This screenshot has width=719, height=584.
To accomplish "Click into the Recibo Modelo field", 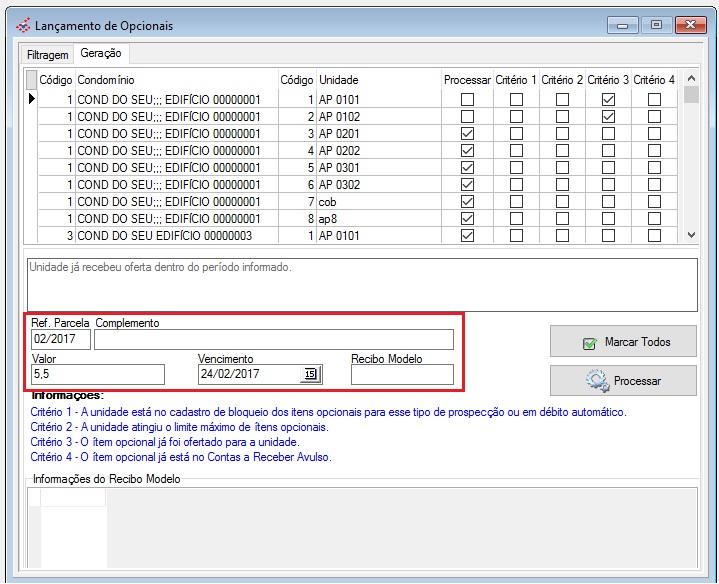I will pyautogui.click(x=401, y=374).
